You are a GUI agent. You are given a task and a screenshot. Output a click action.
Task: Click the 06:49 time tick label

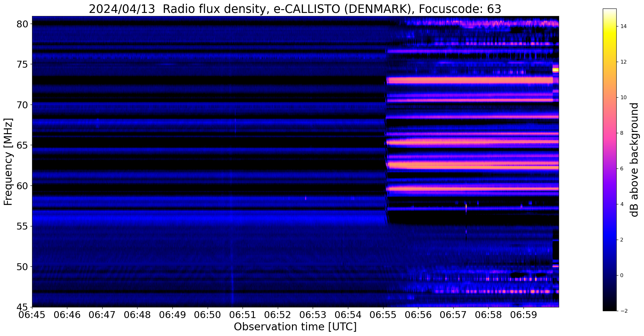click(172, 314)
